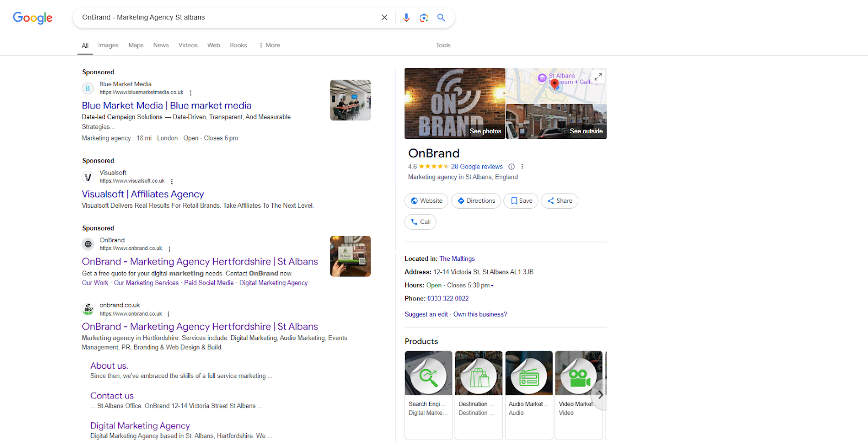Clear the search box with the X icon
Image resolution: width=868 pixels, height=443 pixels.
(385, 17)
